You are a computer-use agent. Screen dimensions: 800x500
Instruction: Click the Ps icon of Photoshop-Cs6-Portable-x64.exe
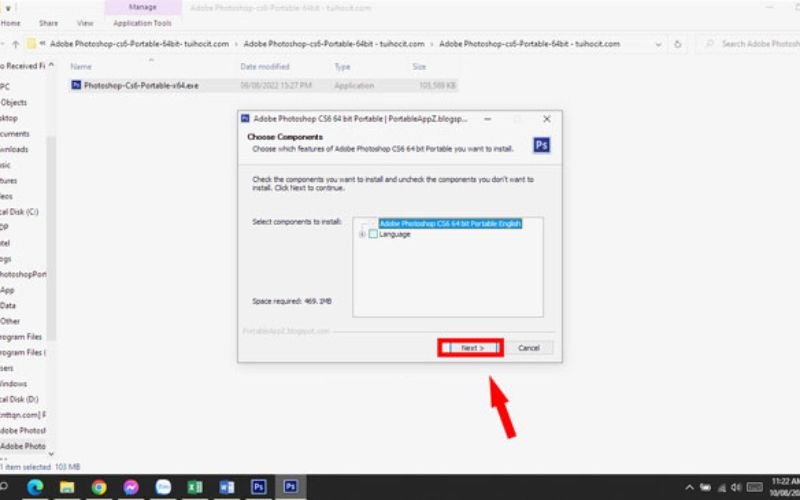pos(76,85)
